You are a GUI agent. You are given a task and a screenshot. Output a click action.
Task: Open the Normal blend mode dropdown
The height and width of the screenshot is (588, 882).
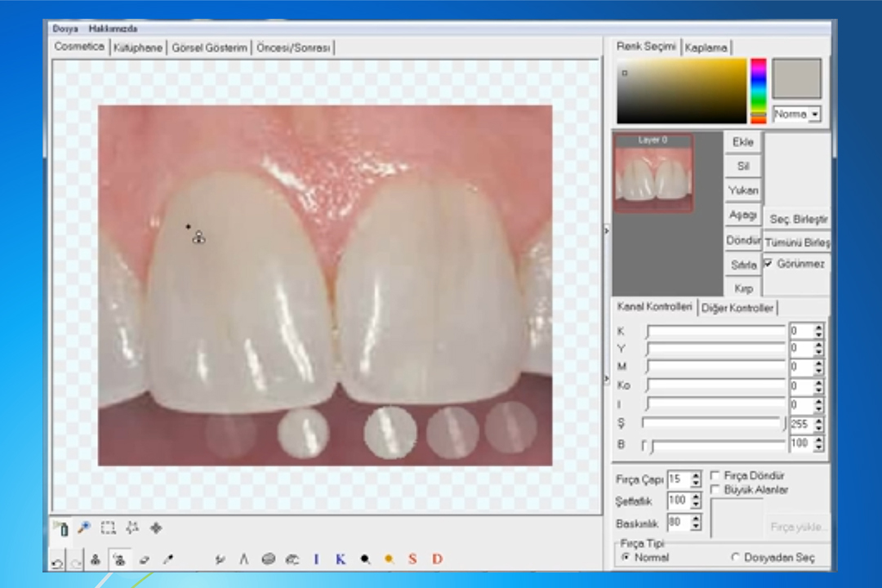click(814, 114)
